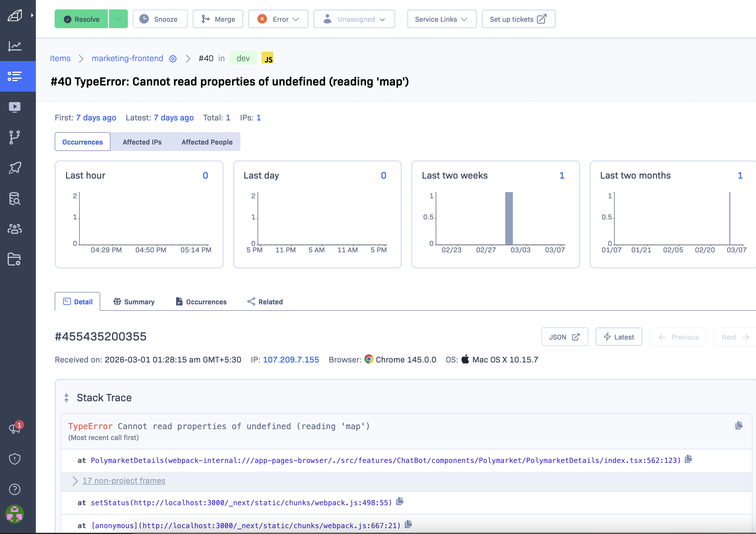756x534 pixels.
Task: Open the Versions (git branch) sidebar icon
Action: click(14, 137)
